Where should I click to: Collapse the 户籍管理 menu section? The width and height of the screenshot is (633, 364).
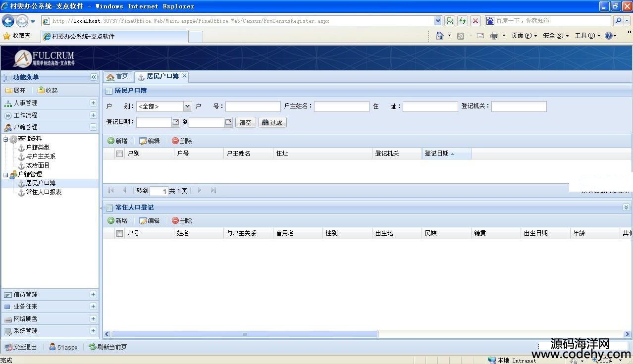pos(93,127)
